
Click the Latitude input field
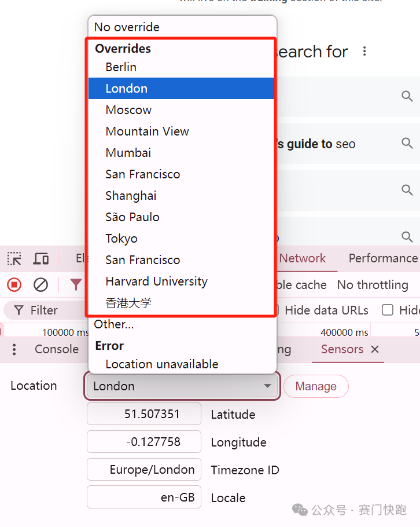click(144, 414)
